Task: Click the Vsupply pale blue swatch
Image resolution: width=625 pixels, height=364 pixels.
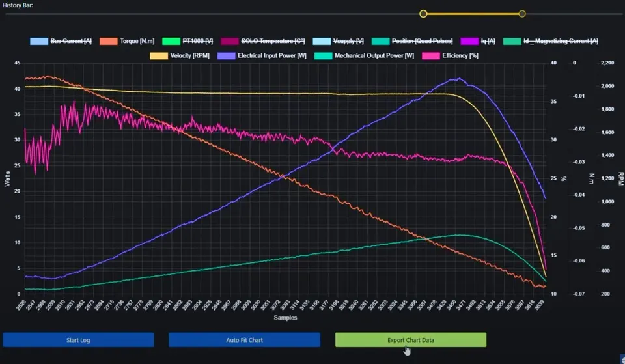Action: (322, 41)
